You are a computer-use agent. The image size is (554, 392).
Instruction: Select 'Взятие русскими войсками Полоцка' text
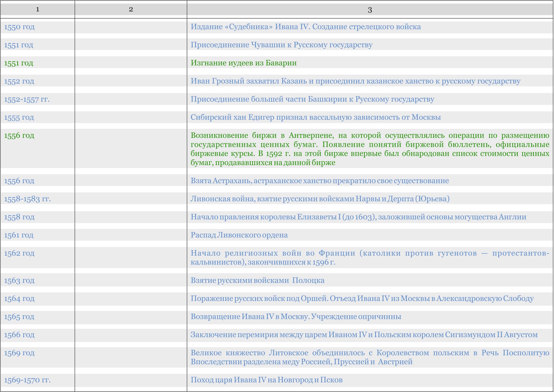[x=257, y=281]
